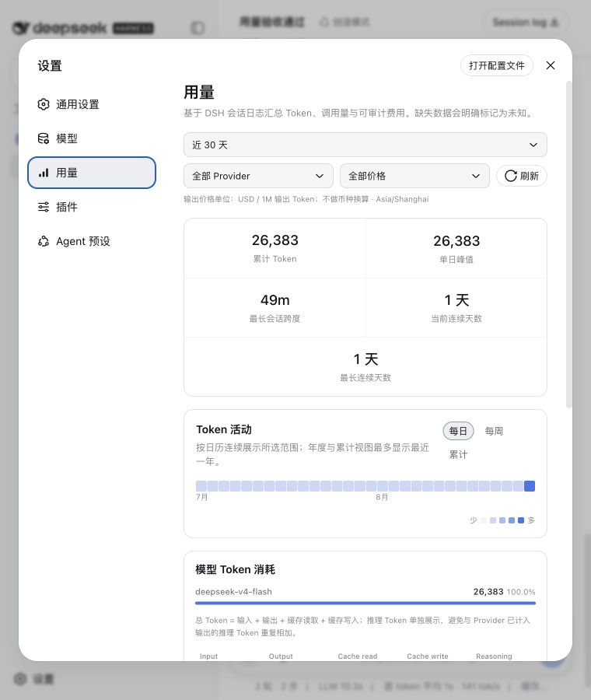
Task: Switch Token activity to 累计 cumulative
Action: (x=458, y=454)
